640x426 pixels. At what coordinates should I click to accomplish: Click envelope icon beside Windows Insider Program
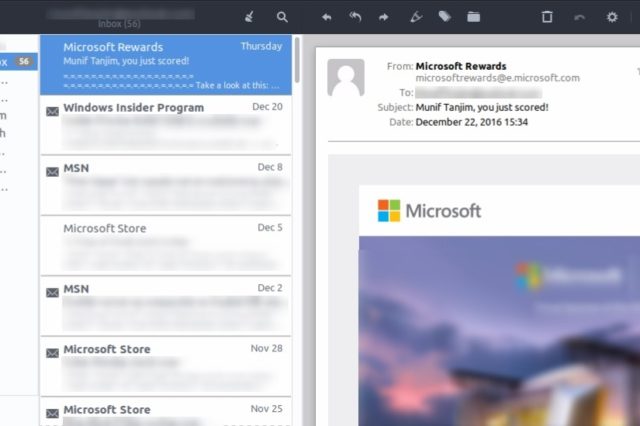click(x=52, y=111)
